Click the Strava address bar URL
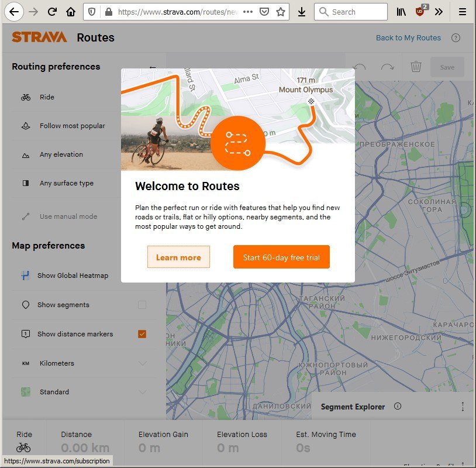 click(x=178, y=12)
